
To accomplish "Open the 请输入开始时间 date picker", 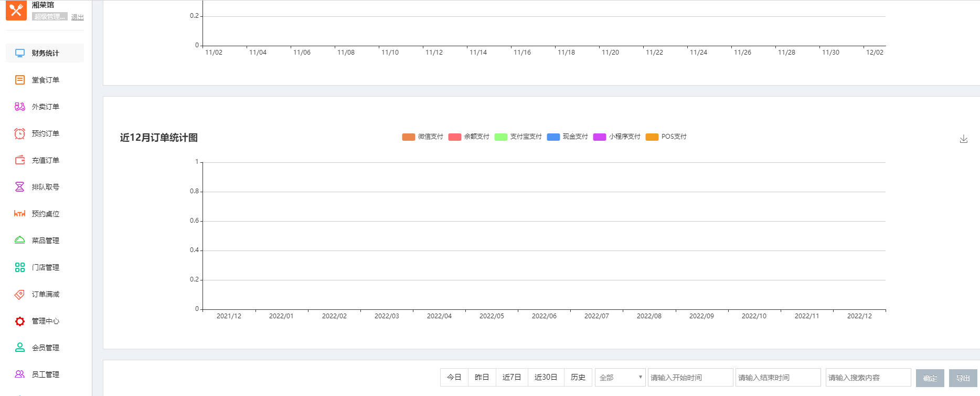I will click(x=690, y=378).
